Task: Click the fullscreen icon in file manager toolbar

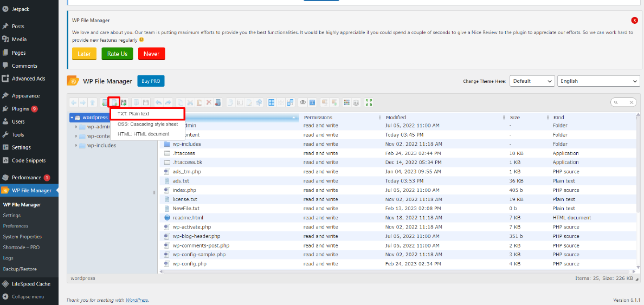Action: [369, 102]
